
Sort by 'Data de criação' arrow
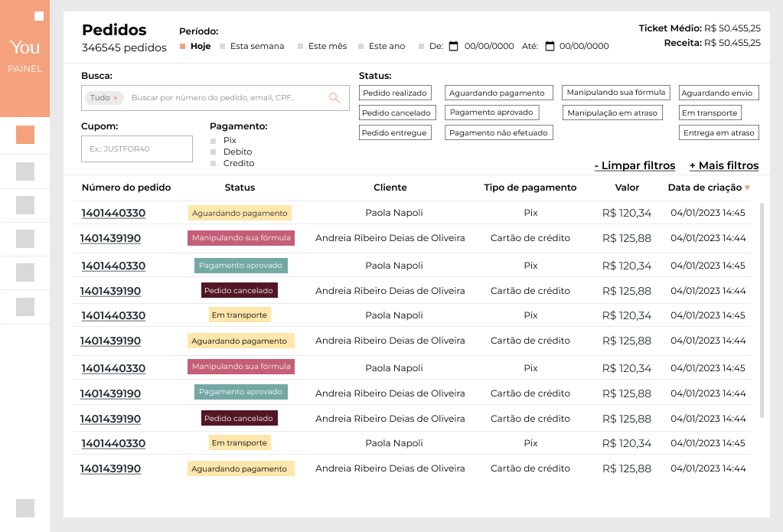747,188
